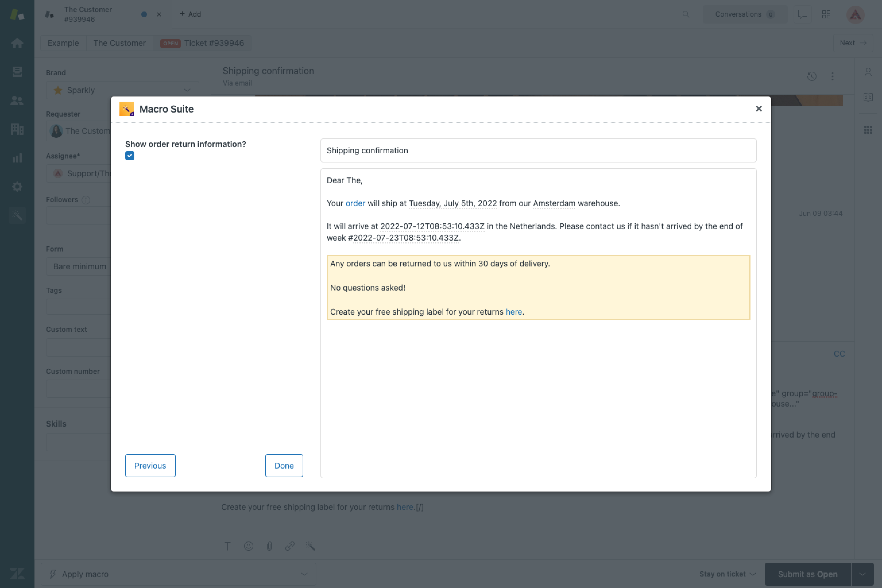Uncheck Show order return information checkbox
The width and height of the screenshot is (882, 588).
(130, 156)
